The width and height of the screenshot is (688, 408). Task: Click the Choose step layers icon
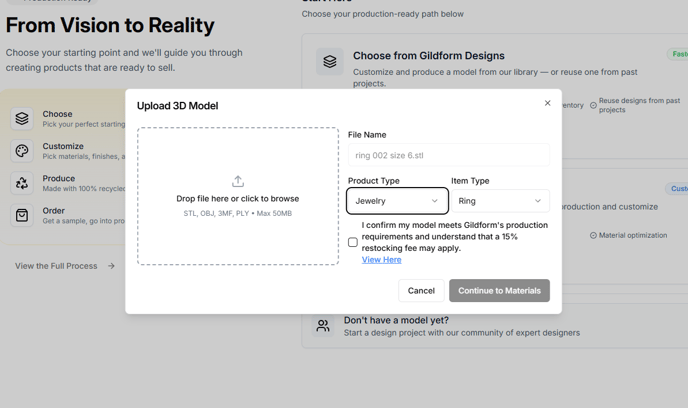pyautogui.click(x=22, y=118)
